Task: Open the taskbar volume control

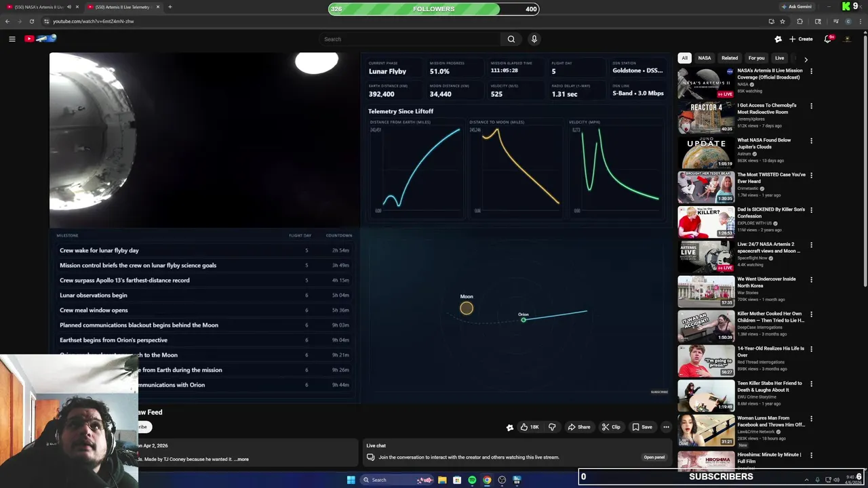Action: 836,480
